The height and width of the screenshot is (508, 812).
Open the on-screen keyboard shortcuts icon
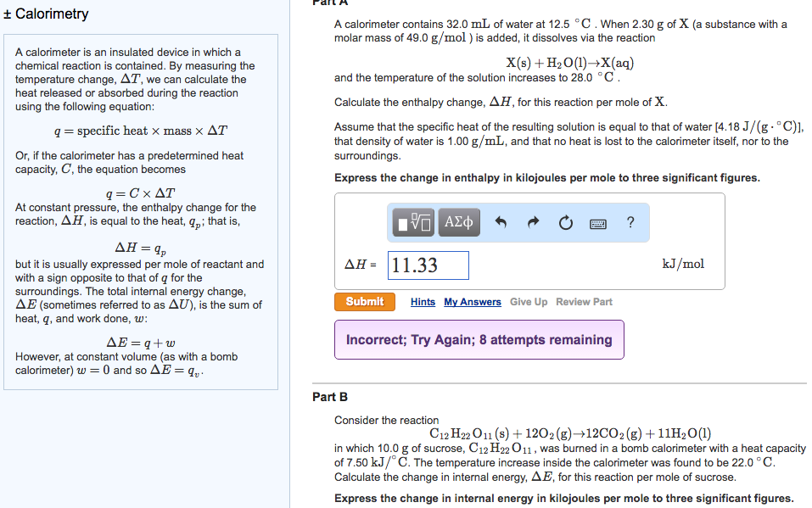598,223
